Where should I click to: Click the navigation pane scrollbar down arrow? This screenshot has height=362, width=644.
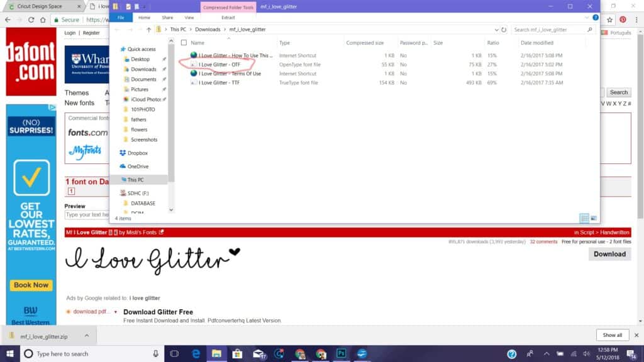tap(171, 210)
